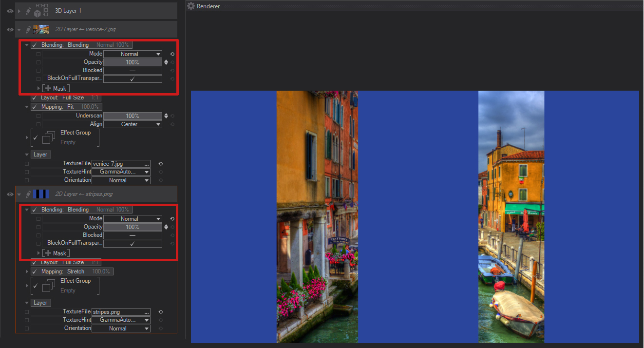Select the venice-7.jpg layer thumbnail
Viewport: 644px width, 348px height.
[x=41, y=29]
